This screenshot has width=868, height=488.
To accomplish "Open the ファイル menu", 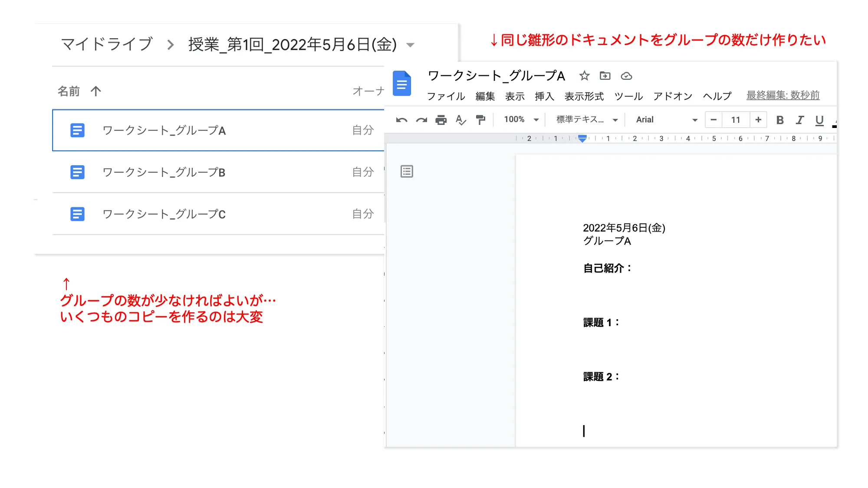I will pos(446,96).
